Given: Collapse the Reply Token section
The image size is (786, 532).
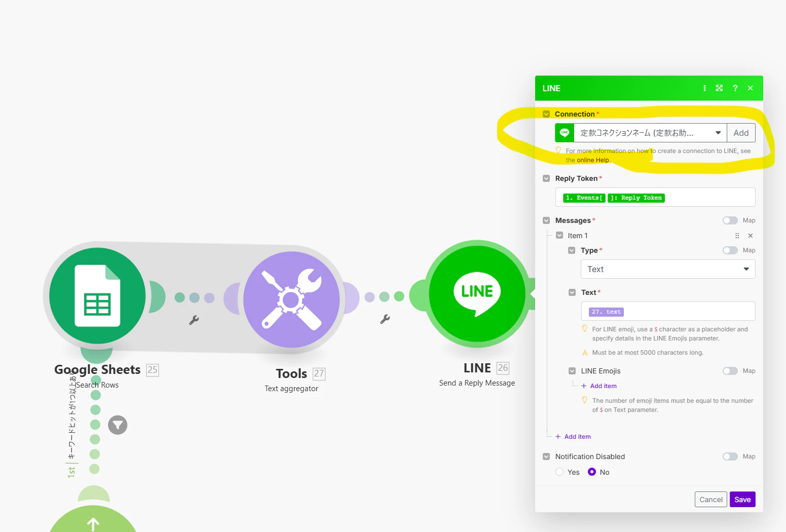Looking at the screenshot, I should coord(546,178).
